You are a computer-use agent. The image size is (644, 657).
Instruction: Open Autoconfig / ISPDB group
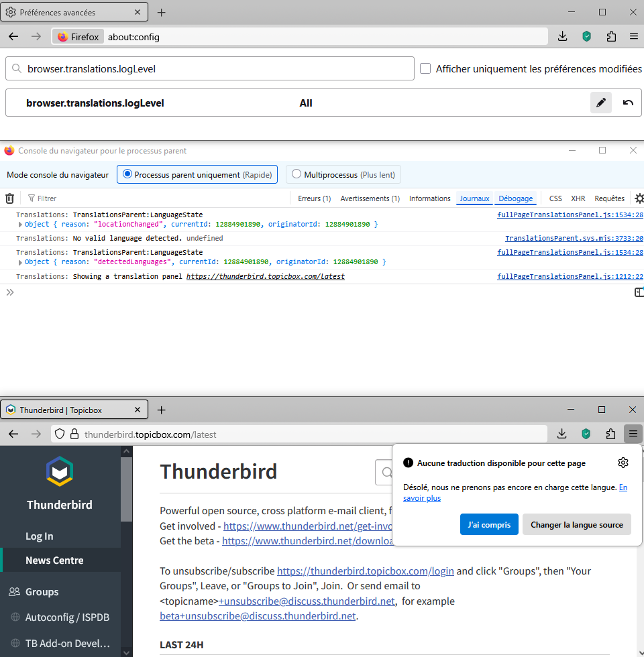67,617
